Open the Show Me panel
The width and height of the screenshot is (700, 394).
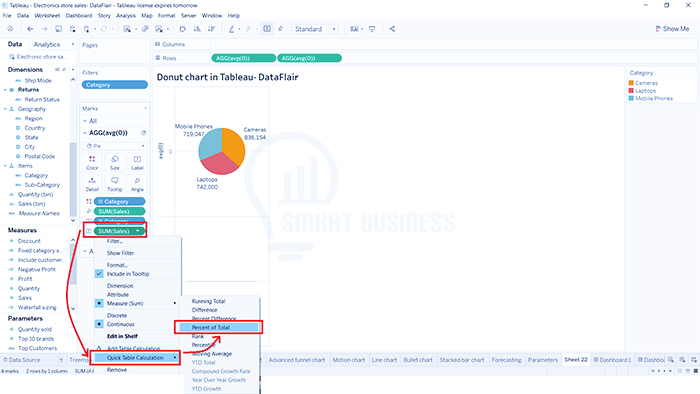[x=672, y=29]
